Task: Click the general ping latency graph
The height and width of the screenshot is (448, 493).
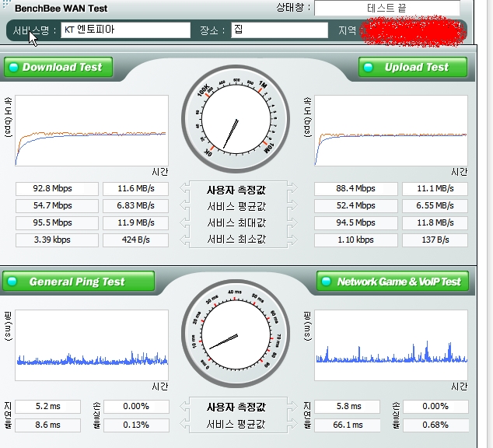Action: pyautogui.click(x=92, y=345)
